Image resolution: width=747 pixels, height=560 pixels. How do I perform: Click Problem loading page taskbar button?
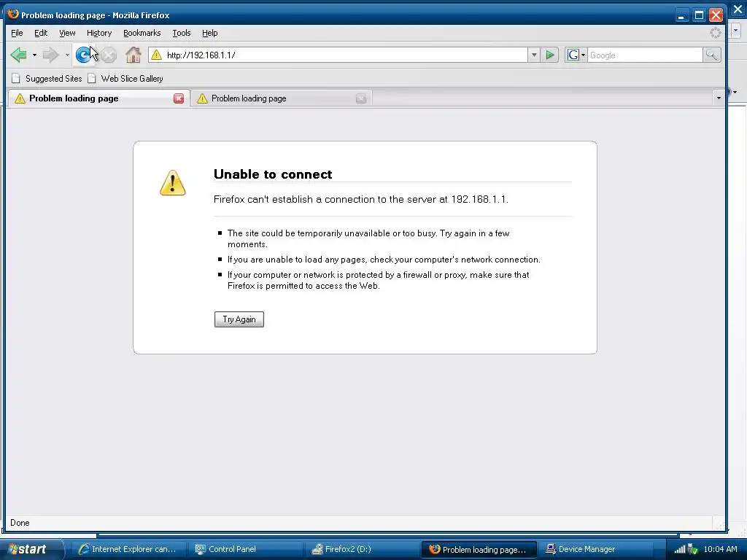click(x=479, y=549)
